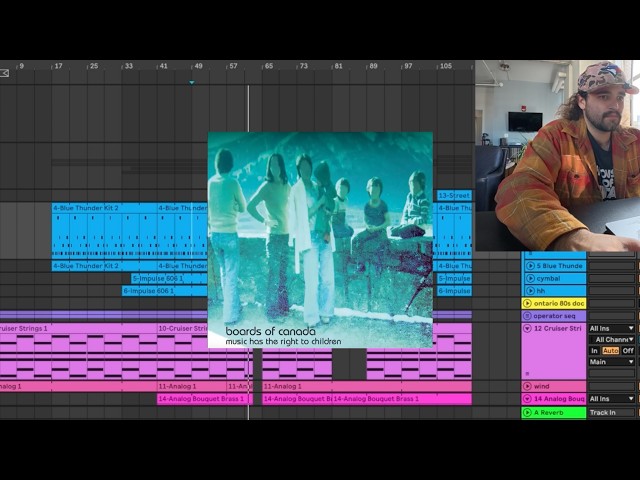This screenshot has width=640, height=480.
Task: Click bar 105 on the timeline ruler
Action: [x=446, y=66]
